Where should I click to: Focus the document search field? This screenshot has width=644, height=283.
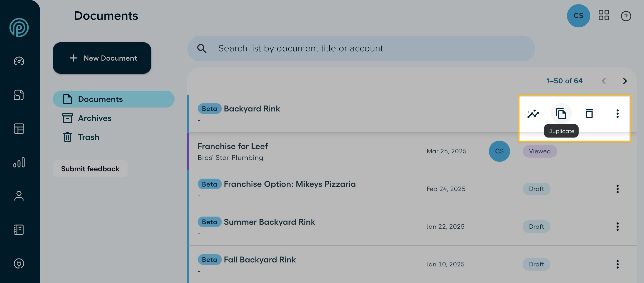pos(361,48)
